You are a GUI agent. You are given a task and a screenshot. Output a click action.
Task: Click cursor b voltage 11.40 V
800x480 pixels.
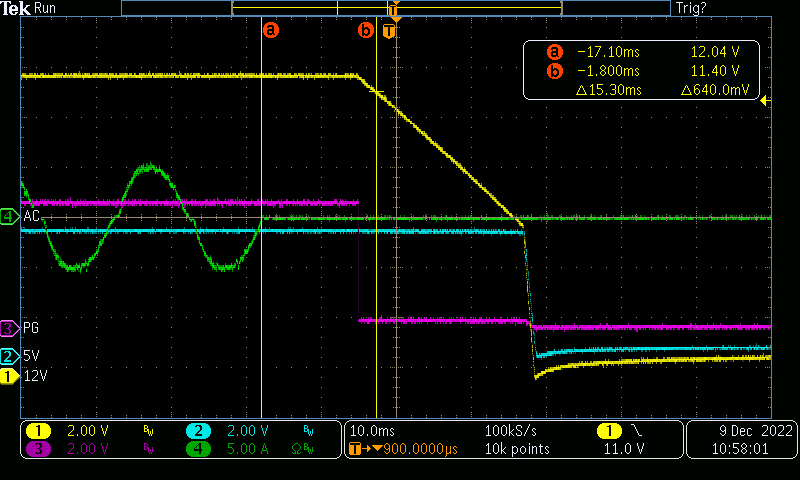[x=715, y=71]
